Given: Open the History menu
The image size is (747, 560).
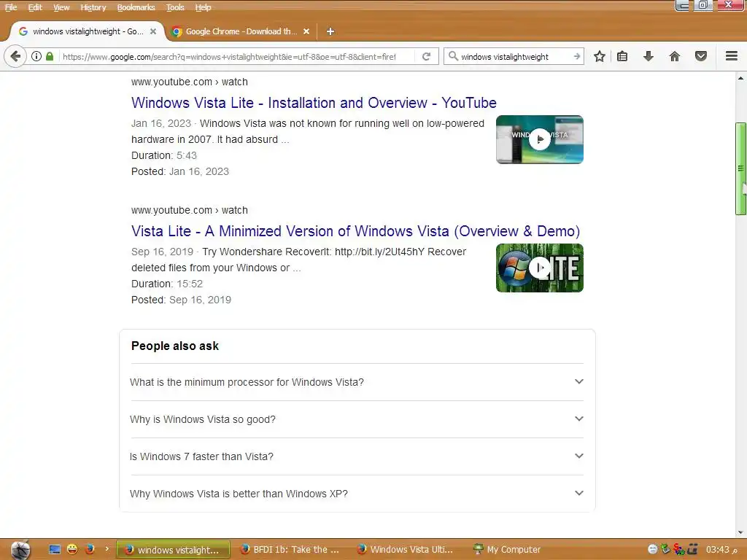Looking at the screenshot, I should click(93, 7).
